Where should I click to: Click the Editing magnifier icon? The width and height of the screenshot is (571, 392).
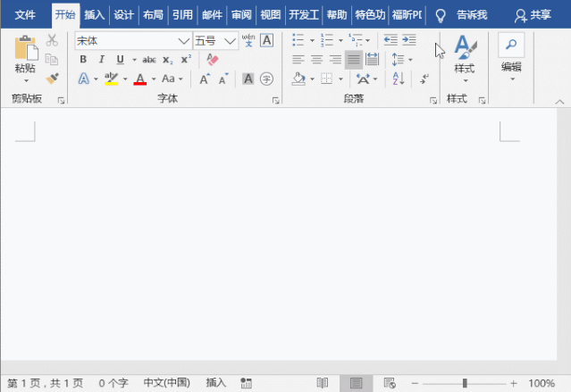(x=511, y=45)
